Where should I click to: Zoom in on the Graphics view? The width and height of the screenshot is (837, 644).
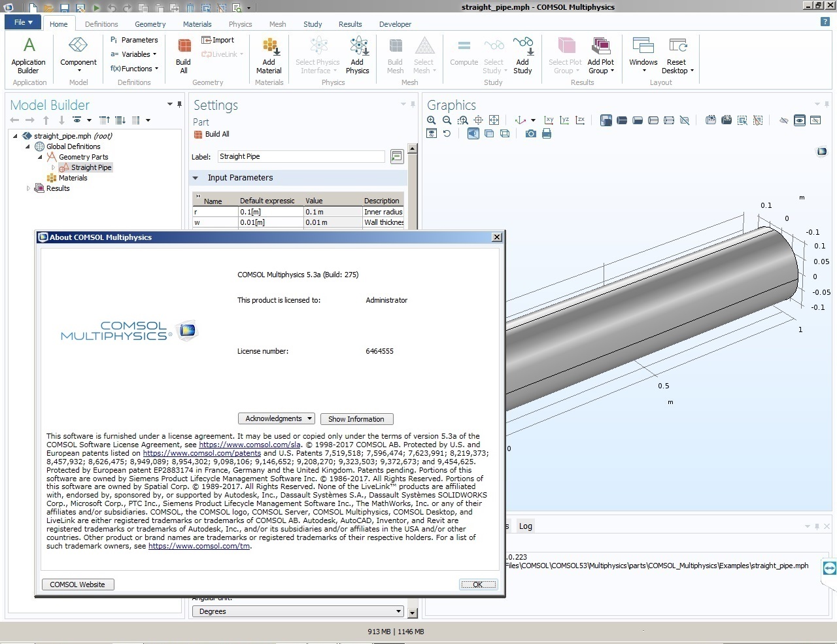point(432,120)
